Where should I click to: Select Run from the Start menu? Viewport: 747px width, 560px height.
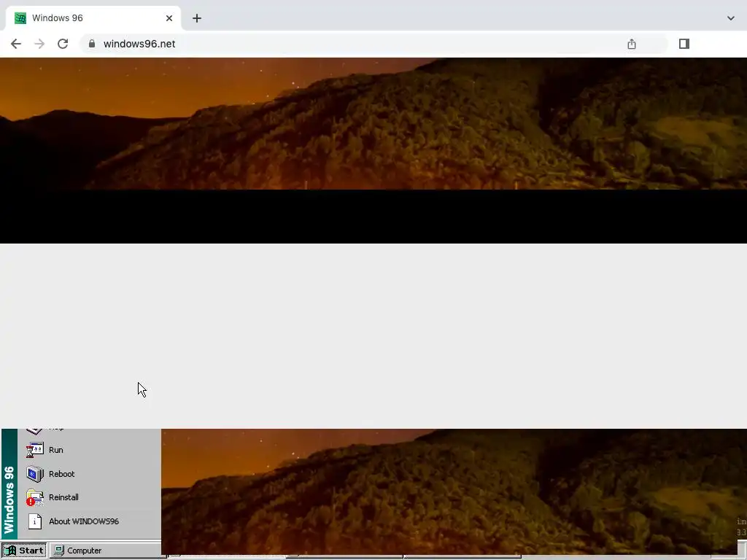[x=90, y=450]
